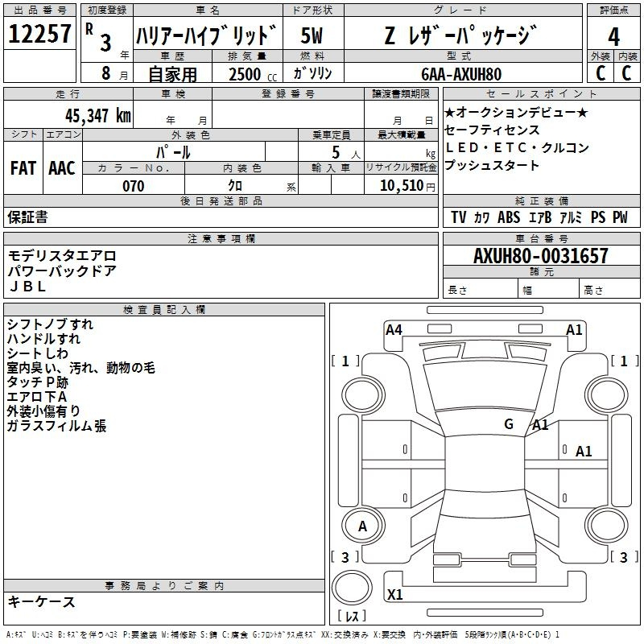
Task: Click the chassis number AXUH80-0031657
Action: (541, 257)
